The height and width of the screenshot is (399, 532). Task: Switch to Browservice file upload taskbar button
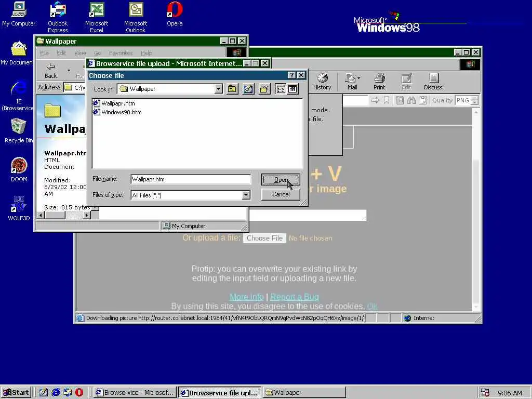click(220, 393)
